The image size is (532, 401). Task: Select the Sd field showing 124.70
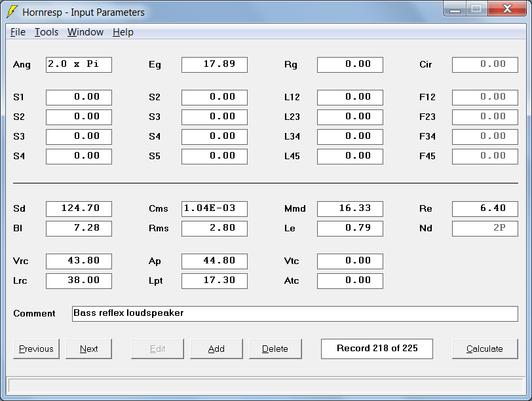click(x=79, y=209)
